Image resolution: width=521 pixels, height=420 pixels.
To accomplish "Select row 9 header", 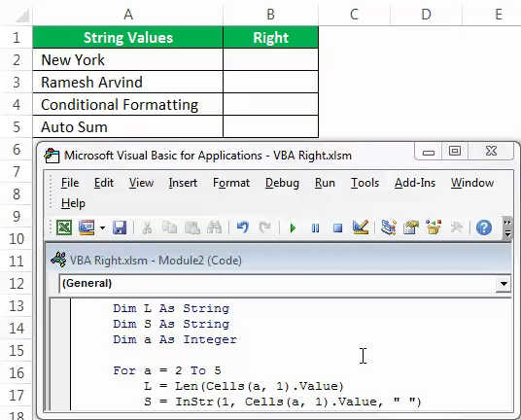I will 17,217.
